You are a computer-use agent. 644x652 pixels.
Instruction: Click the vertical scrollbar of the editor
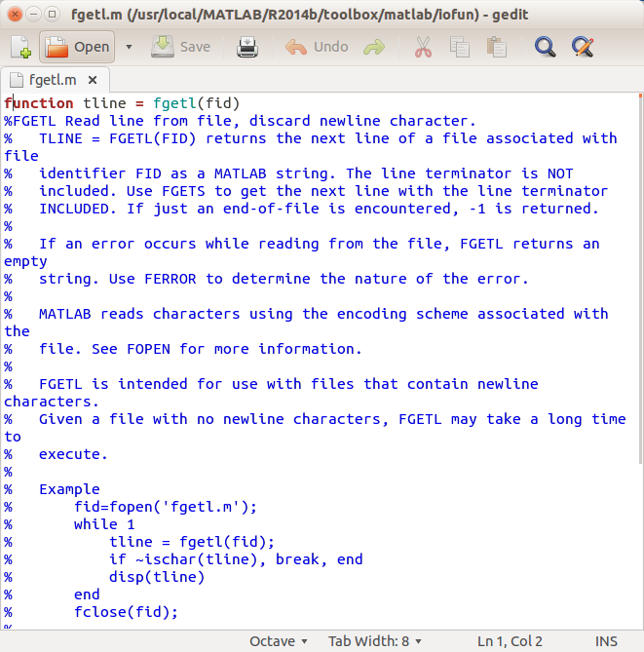coord(640,279)
